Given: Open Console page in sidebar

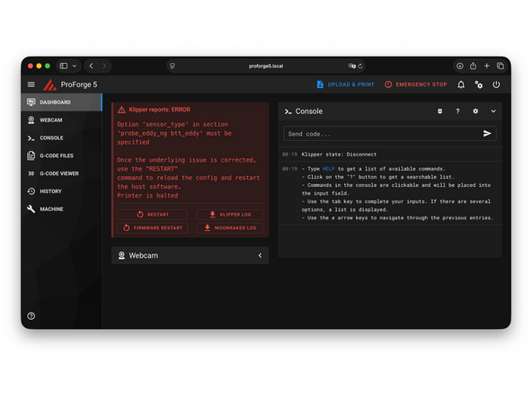Looking at the screenshot, I should tap(61, 137).
